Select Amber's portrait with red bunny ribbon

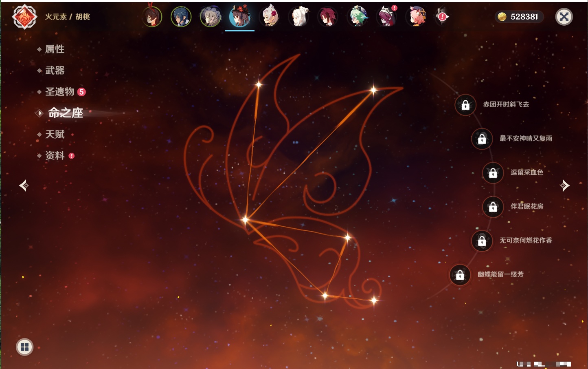point(152,17)
